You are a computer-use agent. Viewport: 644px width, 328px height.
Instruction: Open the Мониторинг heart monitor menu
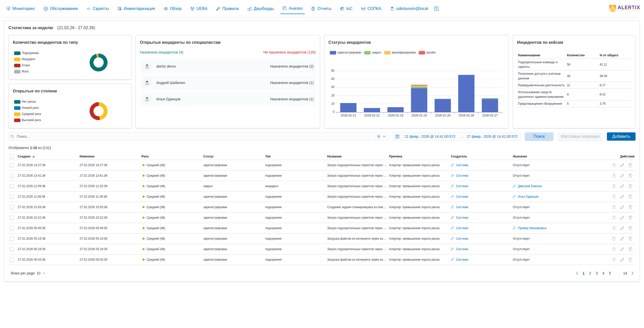20,9
